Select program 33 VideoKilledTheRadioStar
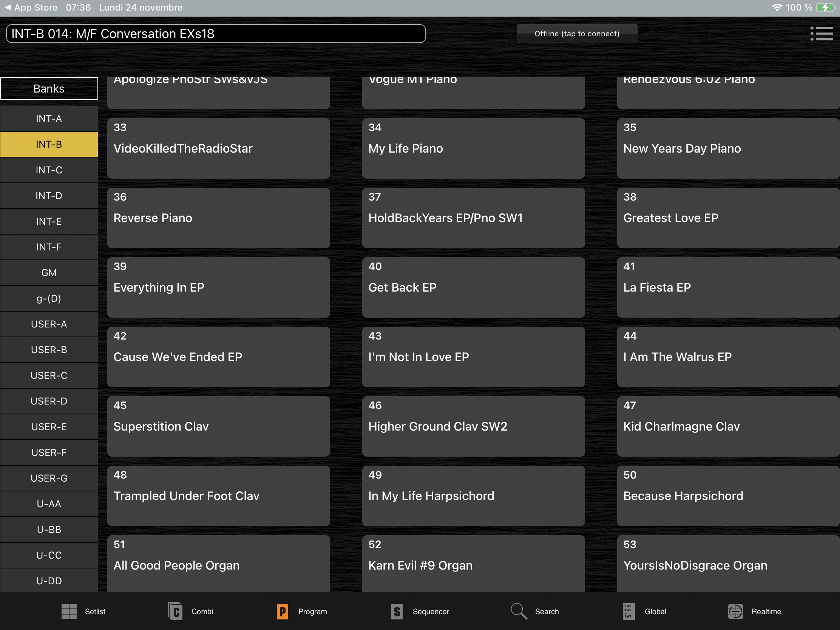This screenshot has height=630, width=840. 218,148
